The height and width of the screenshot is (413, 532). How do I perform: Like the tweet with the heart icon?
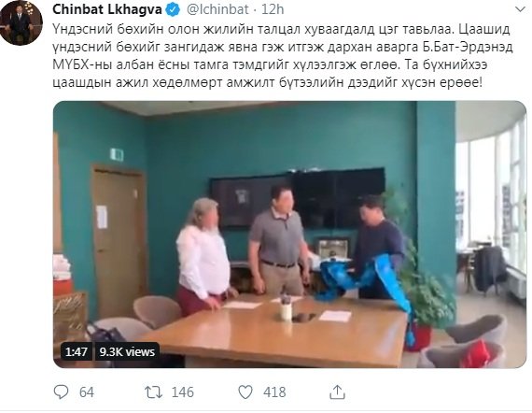(x=245, y=392)
